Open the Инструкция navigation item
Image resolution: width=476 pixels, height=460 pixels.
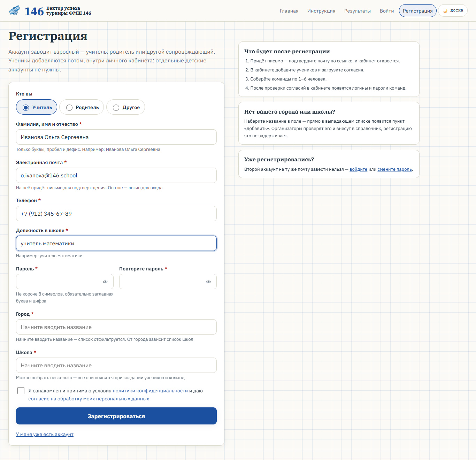[321, 11]
